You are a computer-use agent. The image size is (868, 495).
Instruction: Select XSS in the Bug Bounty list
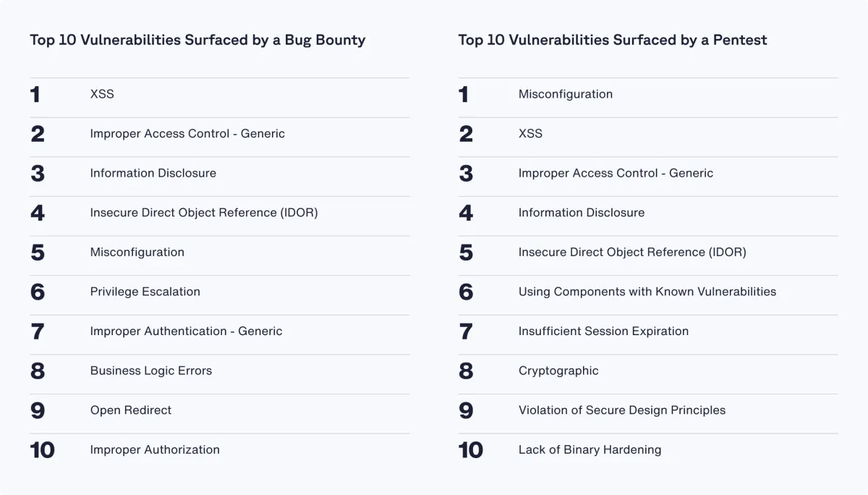102,94
